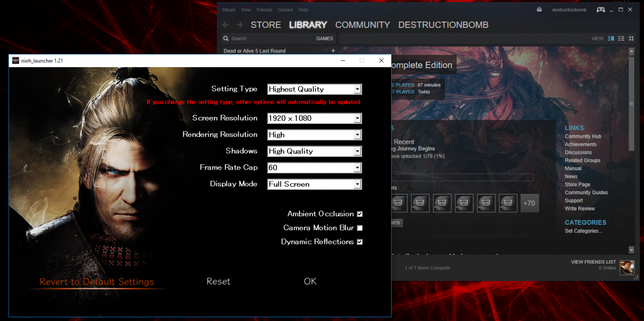
Task: Open the Community Hub link
Action: (583, 136)
